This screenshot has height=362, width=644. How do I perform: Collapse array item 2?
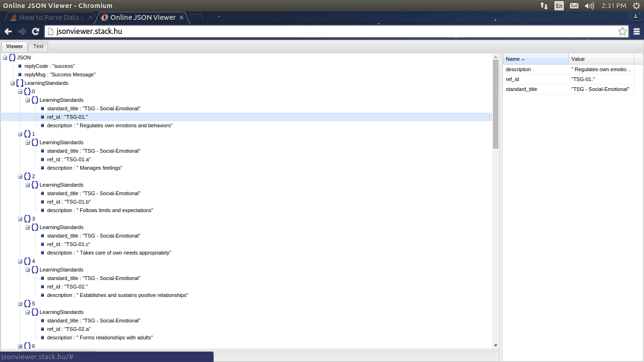(x=20, y=176)
